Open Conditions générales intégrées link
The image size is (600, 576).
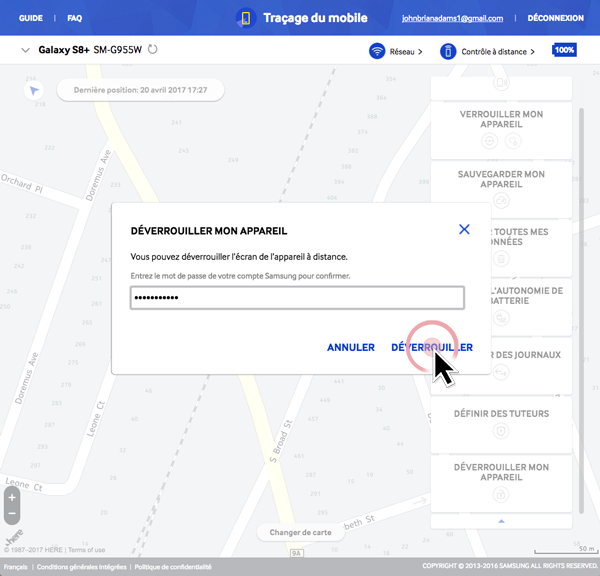[82, 567]
